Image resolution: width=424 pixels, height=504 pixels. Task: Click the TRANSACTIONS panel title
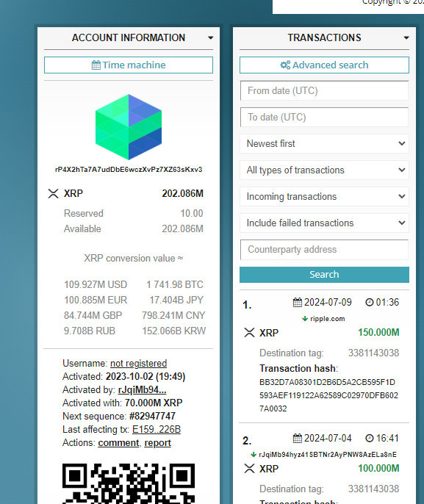point(324,37)
